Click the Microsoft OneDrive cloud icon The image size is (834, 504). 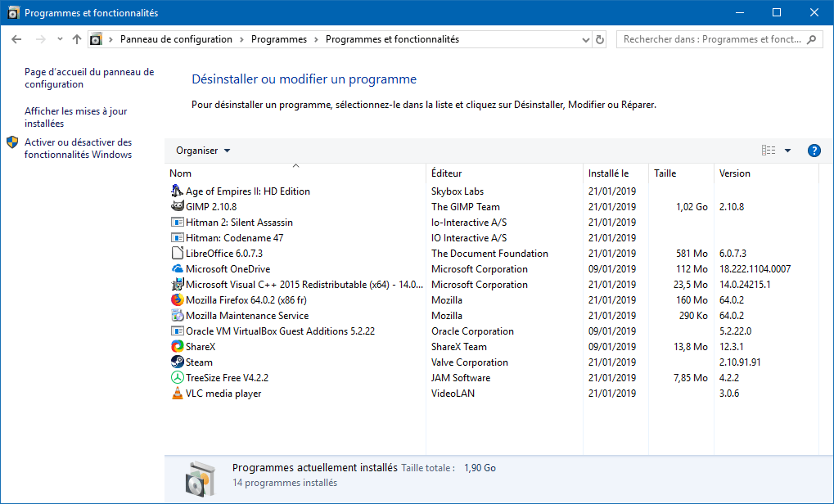[x=177, y=269]
